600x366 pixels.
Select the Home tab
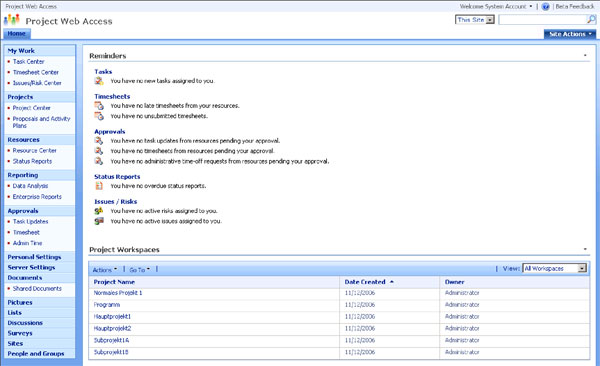coord(17,34)
